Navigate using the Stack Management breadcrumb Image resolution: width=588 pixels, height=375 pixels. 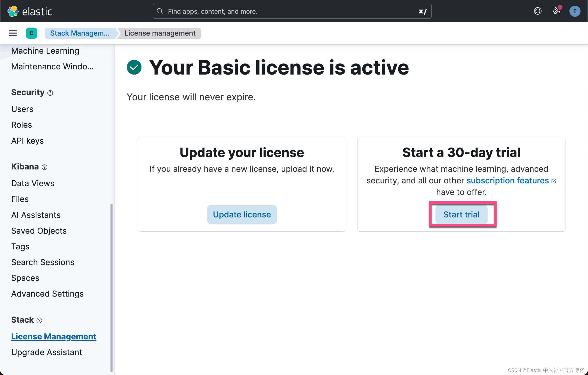80,33
